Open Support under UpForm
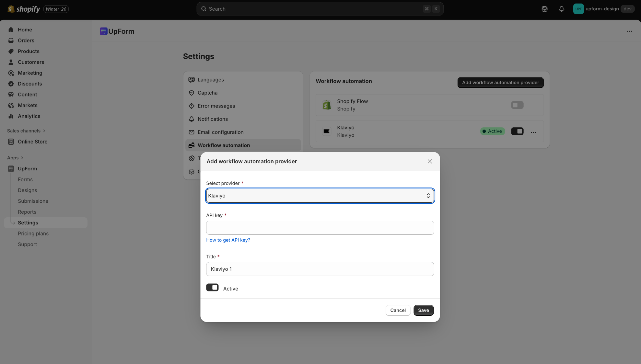641x364 pixels. tap(27, 245)
